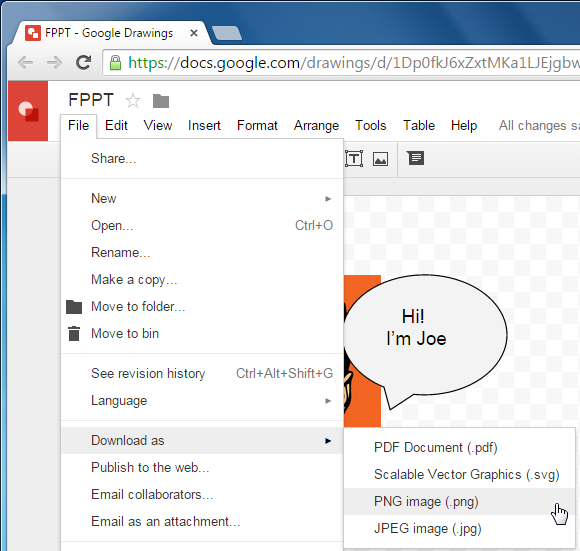
Task: Select the Rename... option
Action: tap(202, 253)
